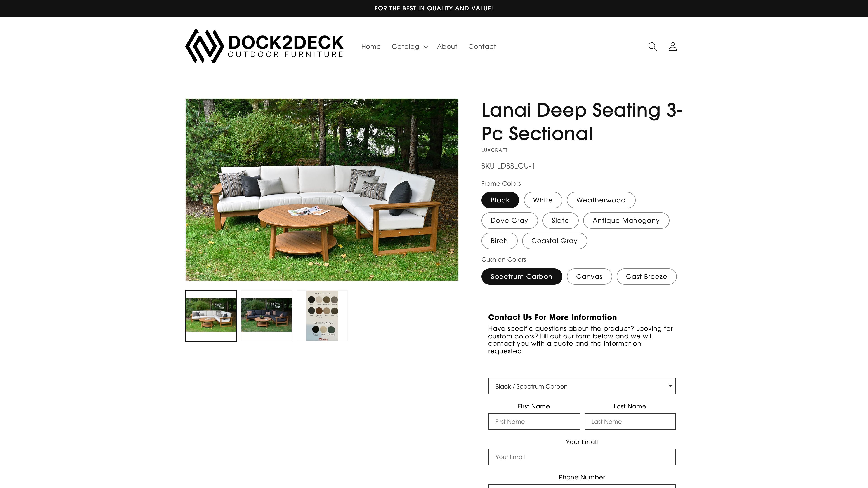
Task: Go to the Contact page
Action: point(482,47)
